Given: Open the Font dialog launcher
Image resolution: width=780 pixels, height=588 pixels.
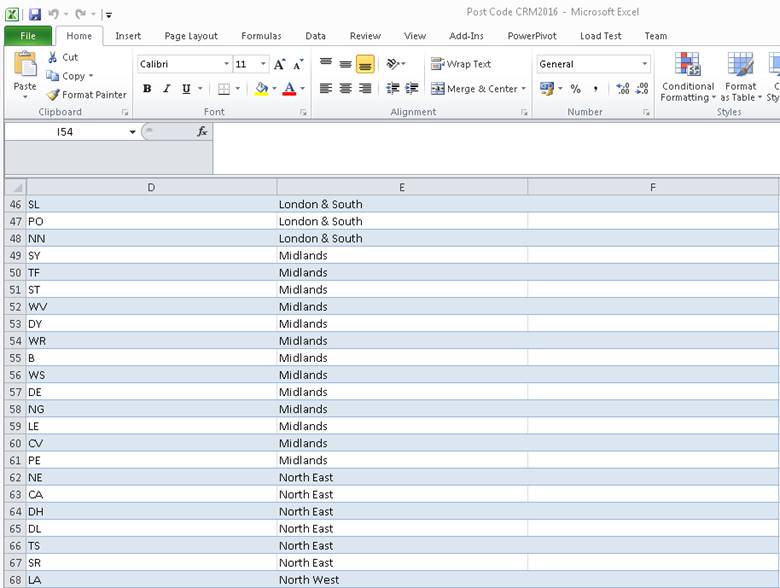Looking at the screenshot, I should [303, 113].
